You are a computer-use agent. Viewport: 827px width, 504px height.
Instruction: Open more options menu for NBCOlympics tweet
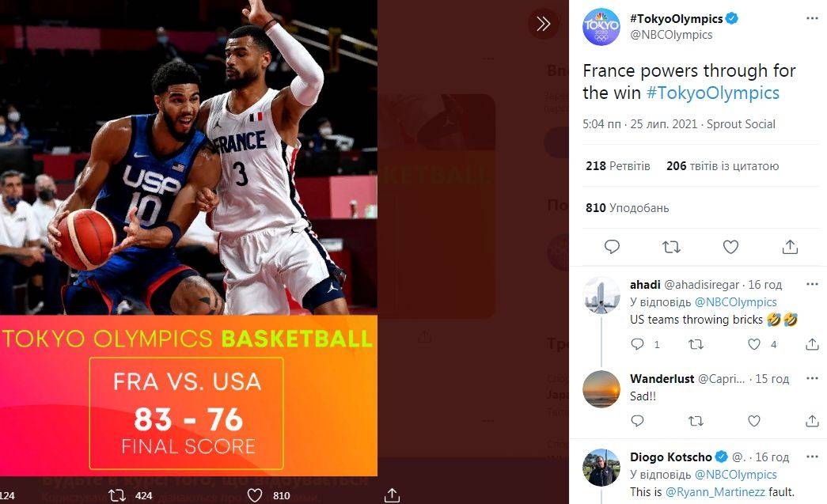812,18
